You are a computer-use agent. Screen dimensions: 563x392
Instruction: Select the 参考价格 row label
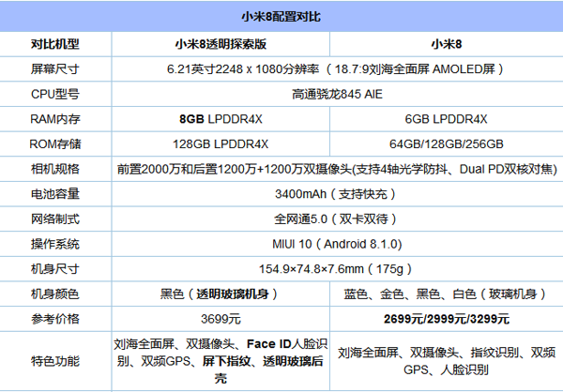[55, 319]
